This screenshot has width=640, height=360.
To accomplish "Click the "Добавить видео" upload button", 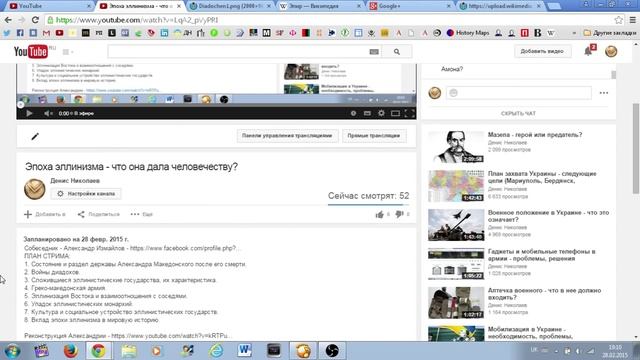I will tap(542, 51).
